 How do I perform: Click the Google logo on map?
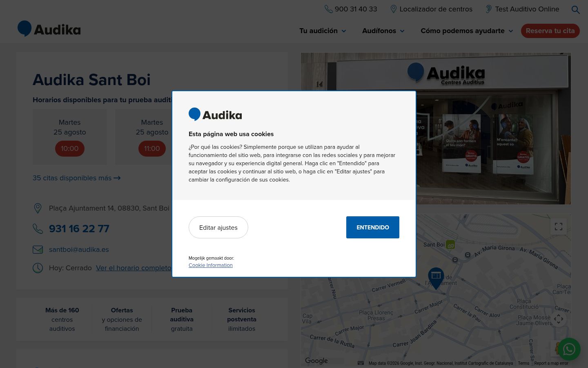pos(316,361)
